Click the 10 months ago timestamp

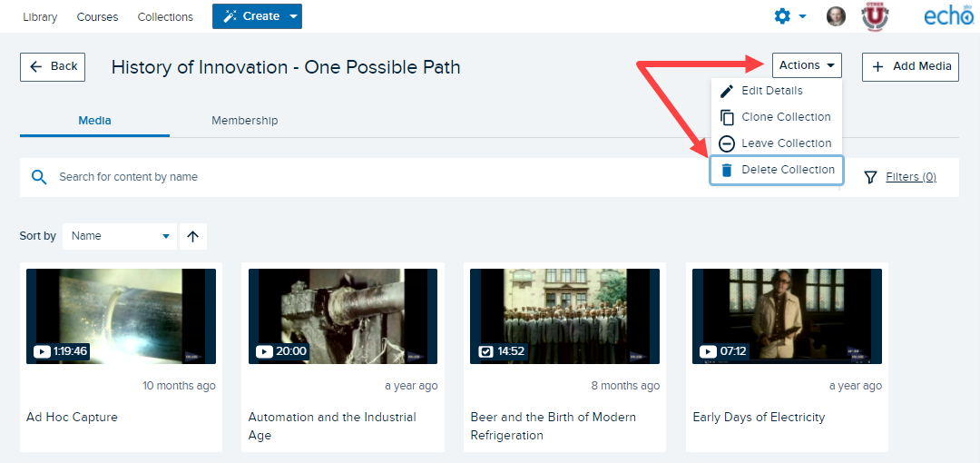pyautogui.click(x=179, y=386)
